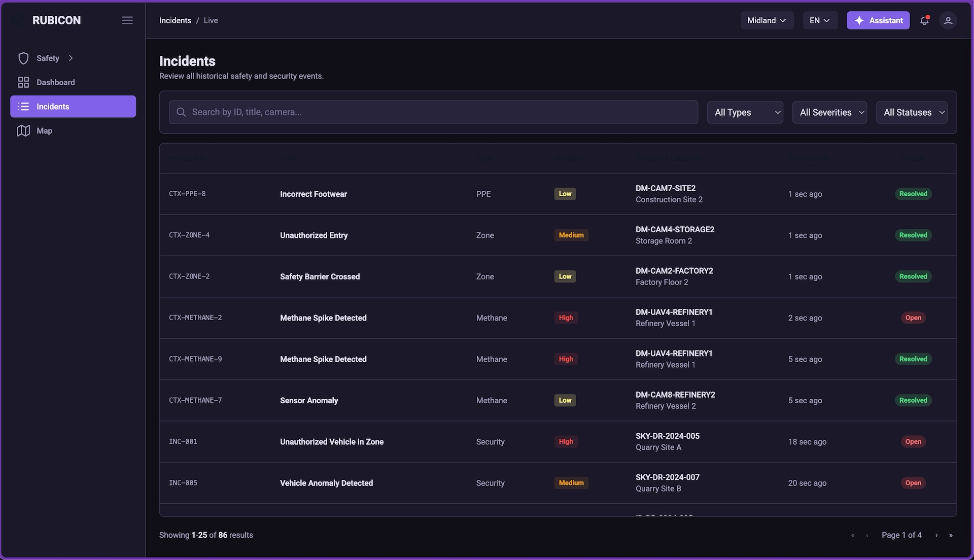Open the Vehicle Anomaly Detected incident
Screen dimensions: 974x560
326,483
